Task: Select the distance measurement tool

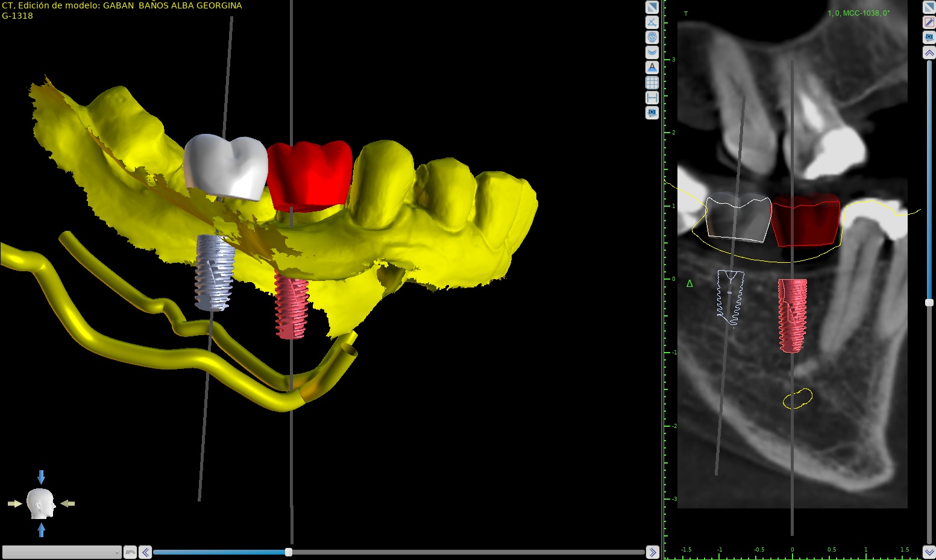Action: [652, 97]
